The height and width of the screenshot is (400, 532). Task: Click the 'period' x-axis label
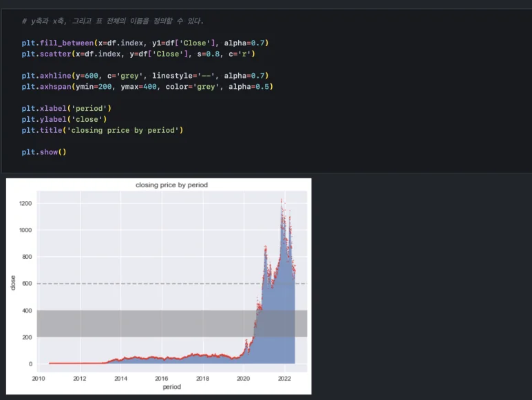tap(171, 388)
